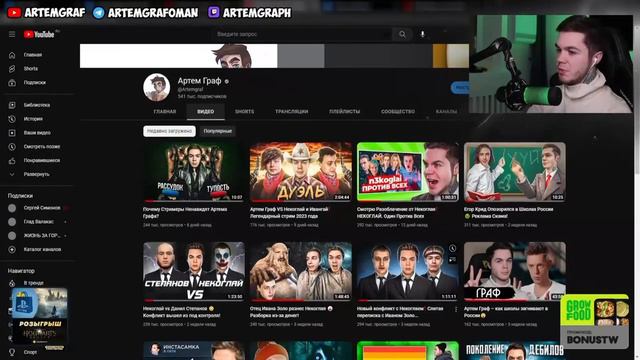Screen dimensions: 640x360
Task: Open Новый конфликт с Некоглаем video title
Action: click(400, 312)
